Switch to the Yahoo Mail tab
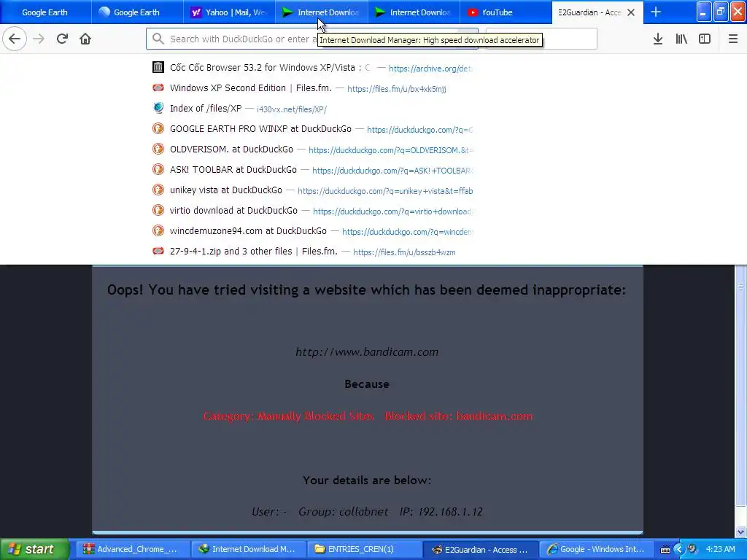Viewport: 747px width, 560px height. (229, 12)
